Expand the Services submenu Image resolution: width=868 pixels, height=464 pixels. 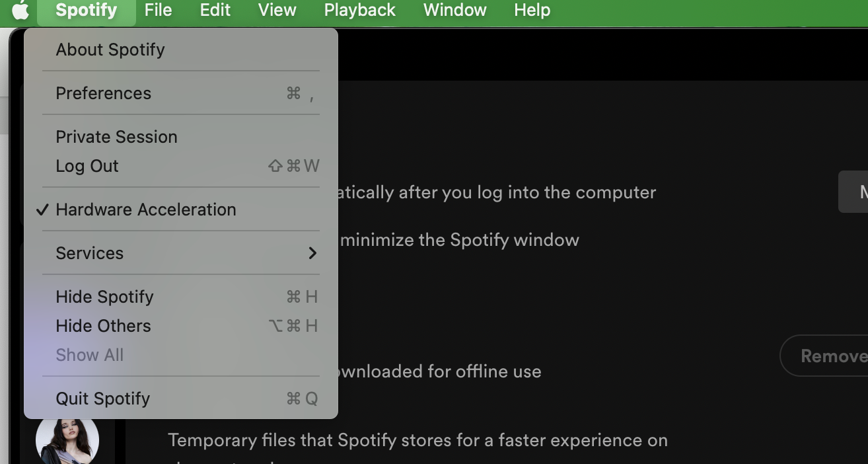click(x=181, y=253)
